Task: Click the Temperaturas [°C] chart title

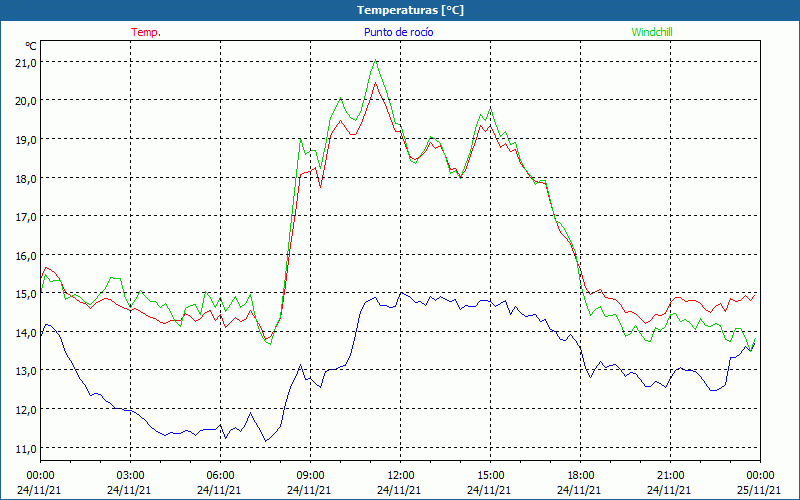Action: (x=410, y=10)
